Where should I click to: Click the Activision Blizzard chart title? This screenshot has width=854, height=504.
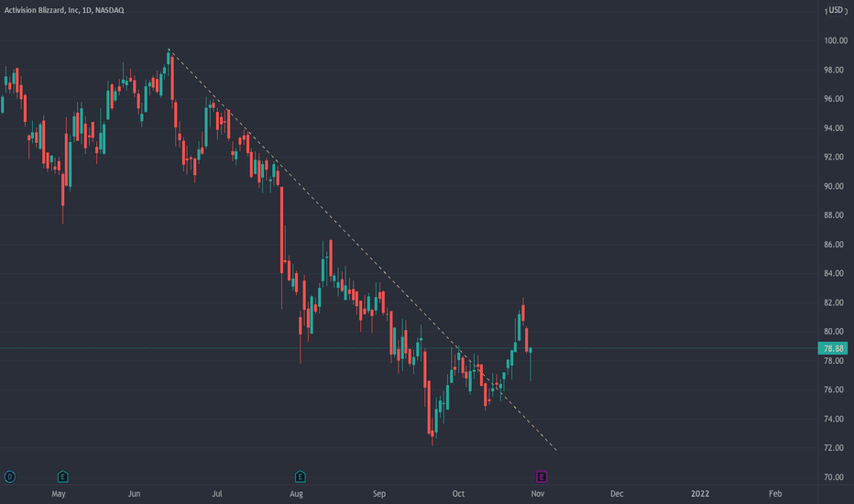64,10
